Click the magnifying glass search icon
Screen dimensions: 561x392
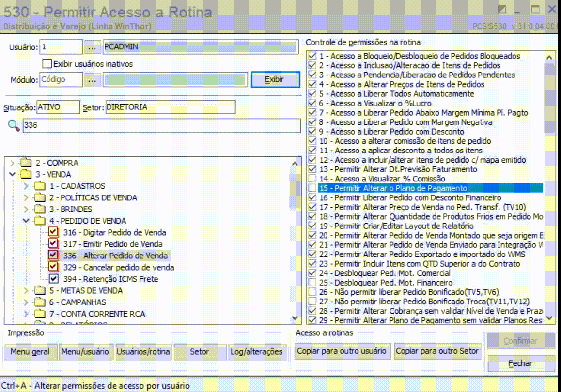coord(14,125)
